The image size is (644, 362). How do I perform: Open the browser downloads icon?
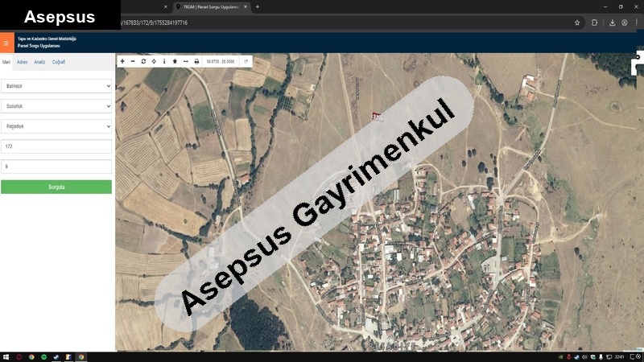(612, 23)
